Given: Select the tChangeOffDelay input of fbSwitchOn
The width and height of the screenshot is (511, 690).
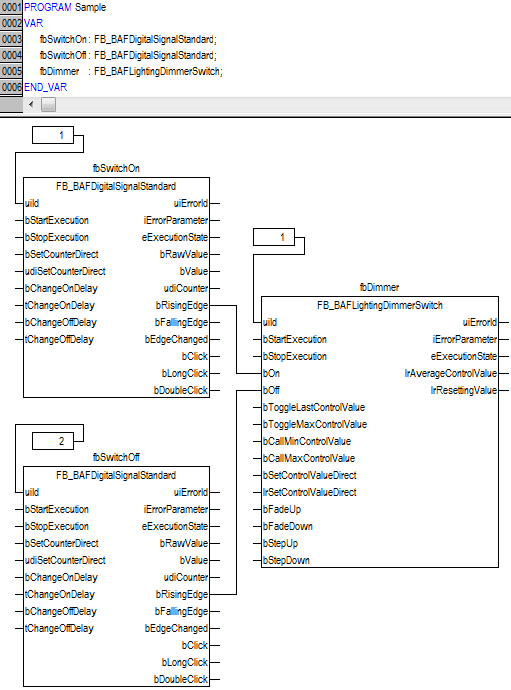Looking at the screenshot, I should (59, 340).
